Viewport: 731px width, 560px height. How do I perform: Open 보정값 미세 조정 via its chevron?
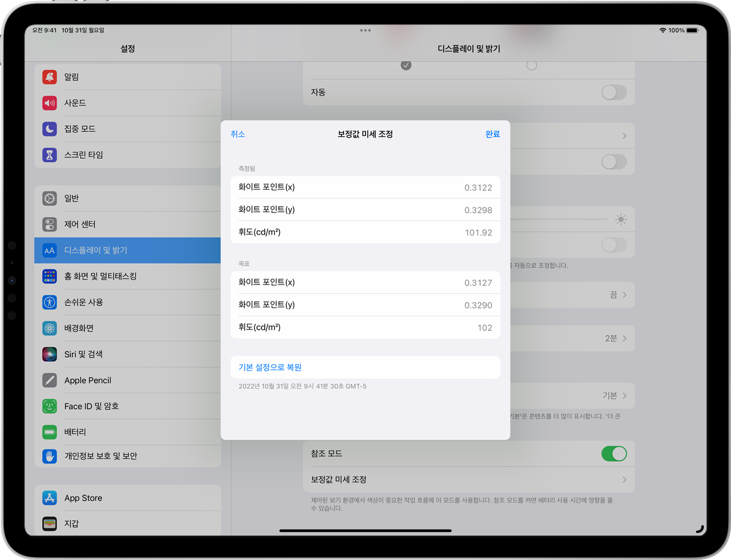tap(624, 479)
